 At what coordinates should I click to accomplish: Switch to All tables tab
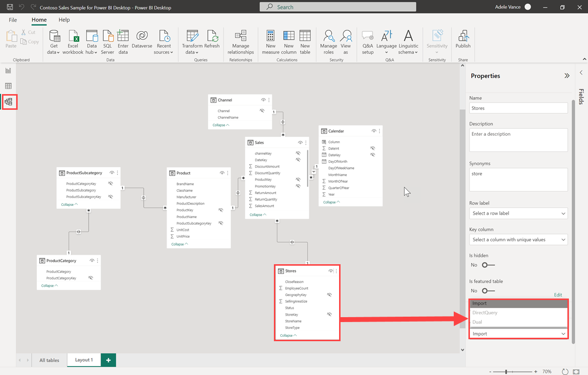(x=49, y=360)
